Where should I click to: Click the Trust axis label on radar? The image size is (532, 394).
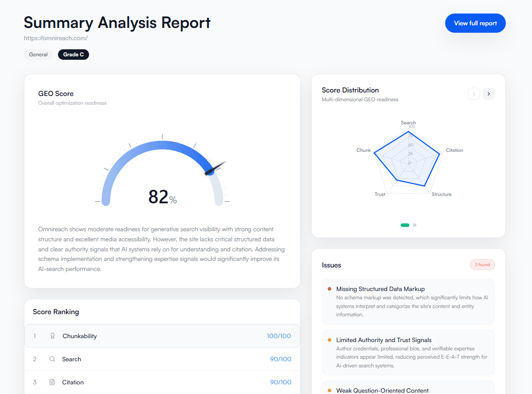pos(380,194)
